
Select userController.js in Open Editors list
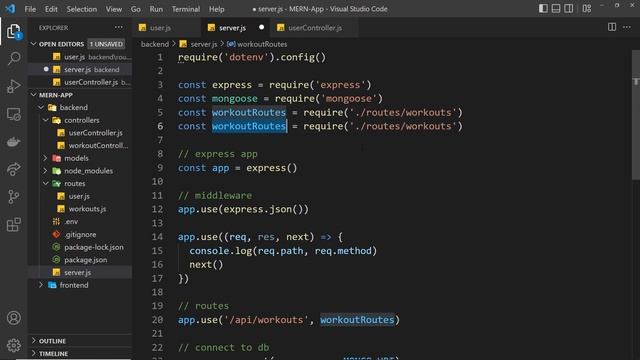pyautogui.click(x=80, y=82)
